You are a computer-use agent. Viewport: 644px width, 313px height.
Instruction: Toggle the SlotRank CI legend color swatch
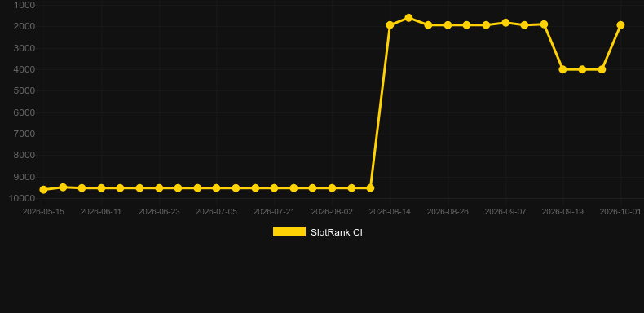[289, 231]
